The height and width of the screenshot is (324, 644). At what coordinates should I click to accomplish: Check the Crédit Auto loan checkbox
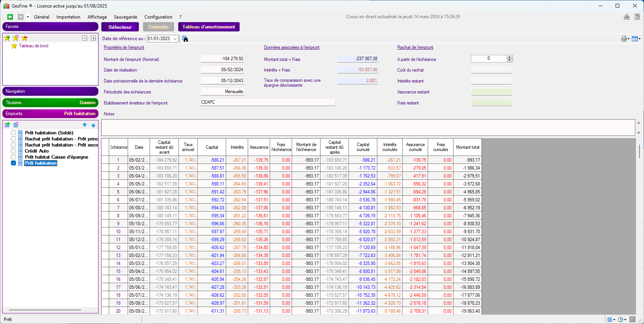pos(14,151)
